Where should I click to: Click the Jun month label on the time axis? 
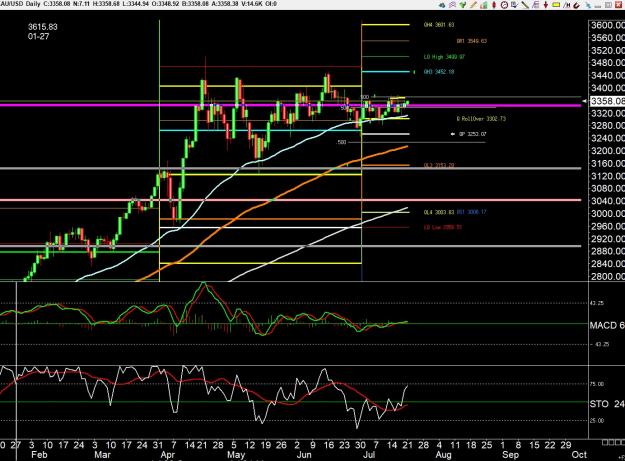(305, 455)
